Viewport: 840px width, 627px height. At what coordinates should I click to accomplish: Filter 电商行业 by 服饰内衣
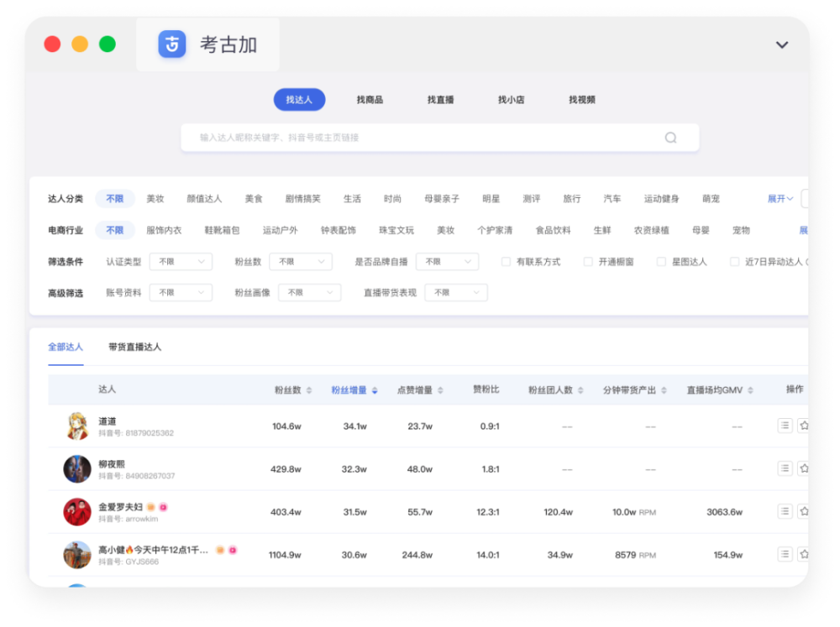[164, 230]
